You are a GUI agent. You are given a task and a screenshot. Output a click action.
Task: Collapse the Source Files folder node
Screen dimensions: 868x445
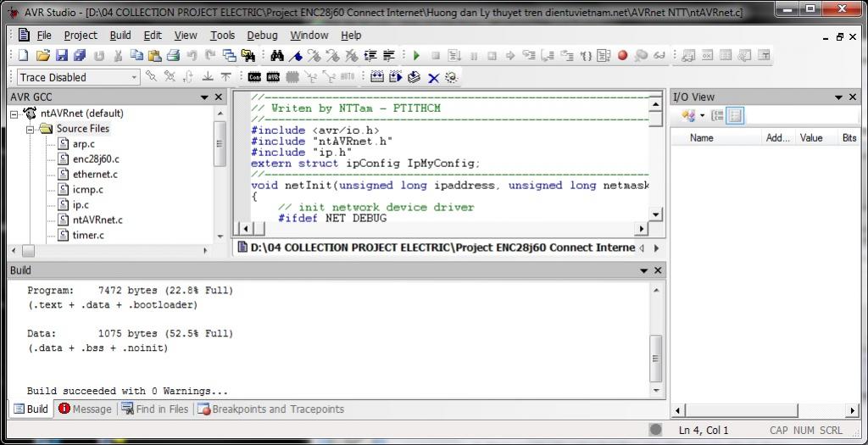(x=30, y=129)
